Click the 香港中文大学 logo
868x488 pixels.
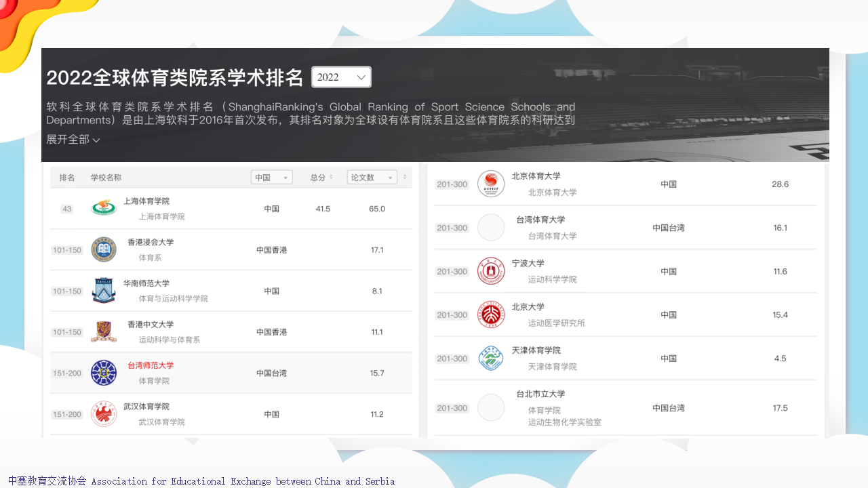(104, 332)
